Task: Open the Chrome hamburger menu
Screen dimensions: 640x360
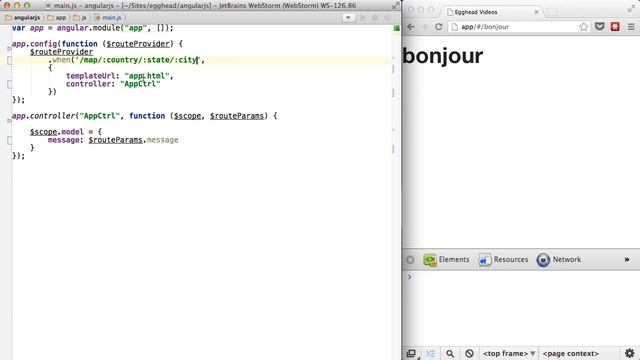Action: point(631,27)
